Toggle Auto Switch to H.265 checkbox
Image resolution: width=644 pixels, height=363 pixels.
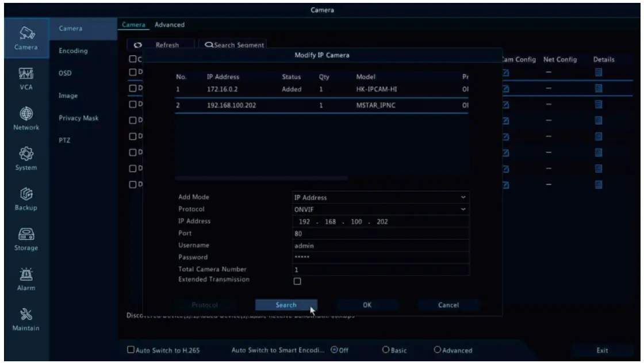[131, 349]
